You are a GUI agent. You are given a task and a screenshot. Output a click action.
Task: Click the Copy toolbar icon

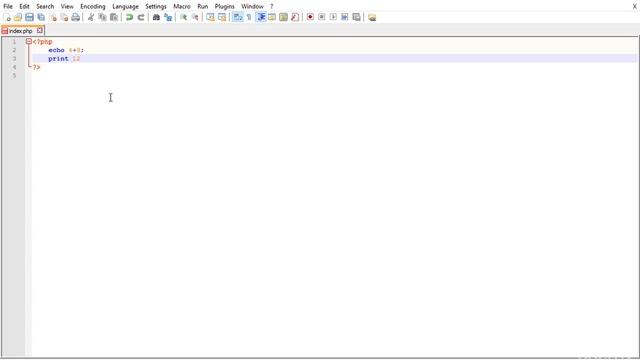pos(102,17)
